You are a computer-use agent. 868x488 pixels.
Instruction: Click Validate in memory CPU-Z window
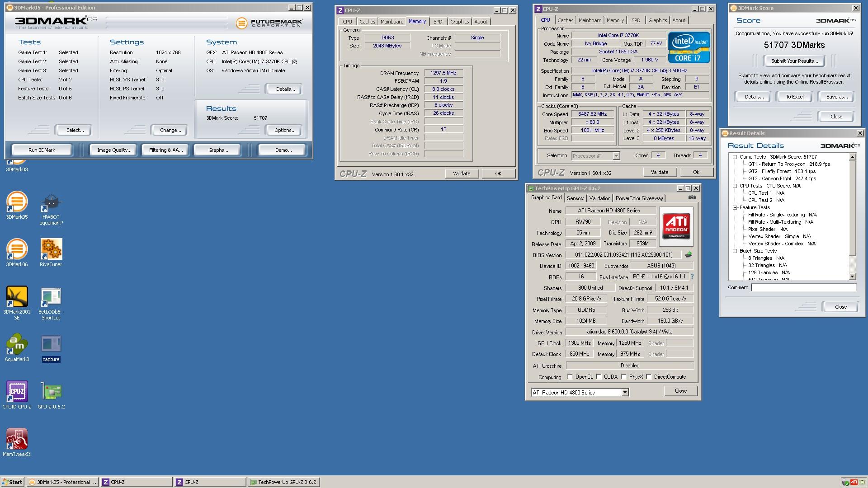coord(462,174)
